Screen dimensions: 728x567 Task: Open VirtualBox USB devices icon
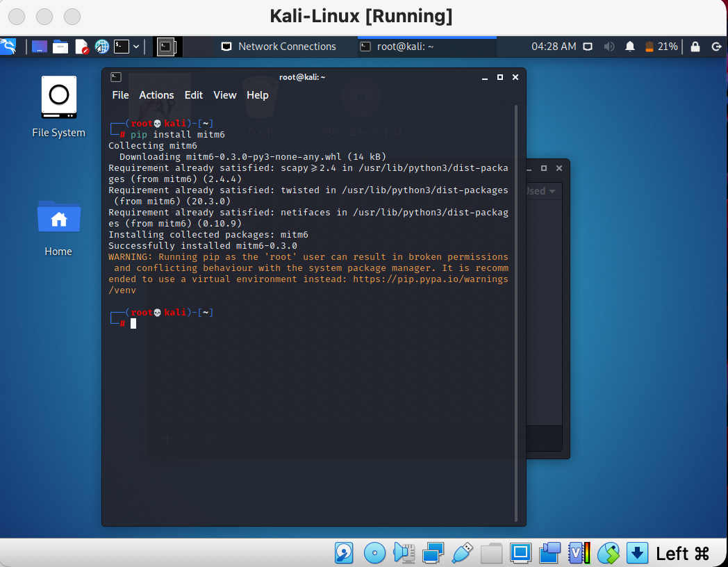click(462, 553)
